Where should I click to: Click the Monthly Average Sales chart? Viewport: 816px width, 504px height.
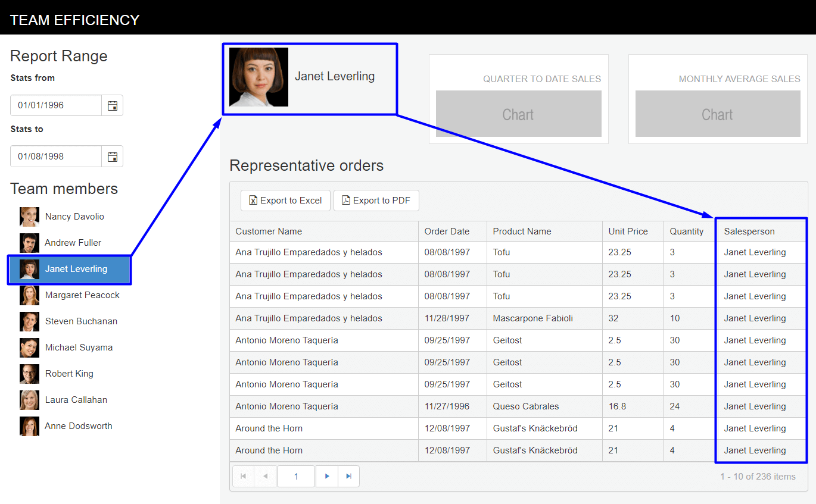718,114
